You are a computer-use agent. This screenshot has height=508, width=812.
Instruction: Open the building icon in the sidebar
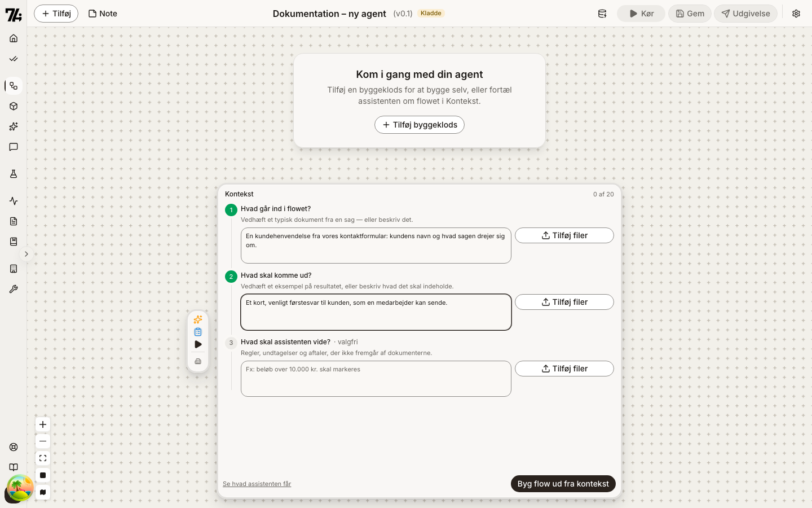pyautogui.click(x=14, y=269)
